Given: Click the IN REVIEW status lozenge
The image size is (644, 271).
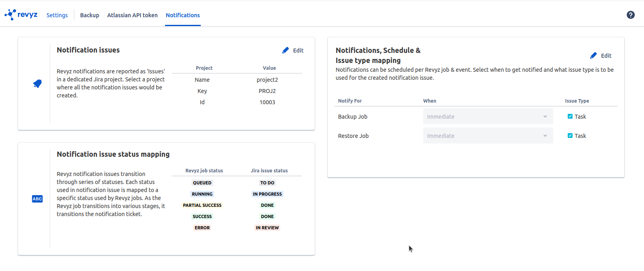Looking at the screenshot, I should (x=267, y=228).
